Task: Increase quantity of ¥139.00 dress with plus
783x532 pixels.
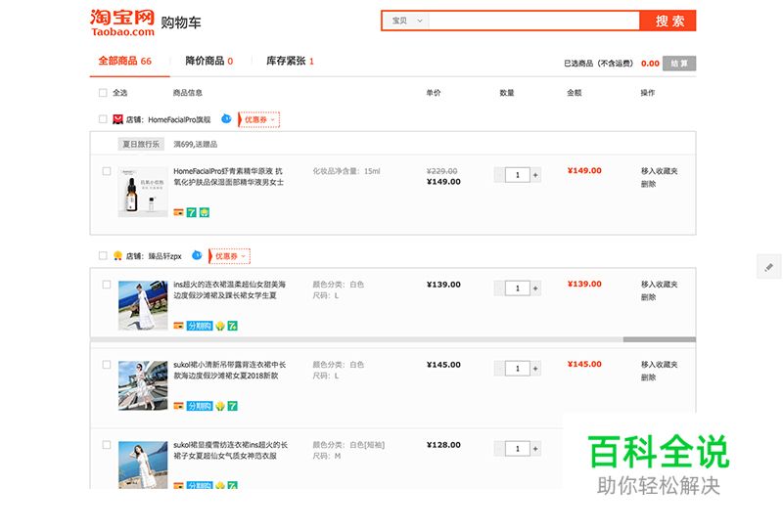Action: [535, 288]
